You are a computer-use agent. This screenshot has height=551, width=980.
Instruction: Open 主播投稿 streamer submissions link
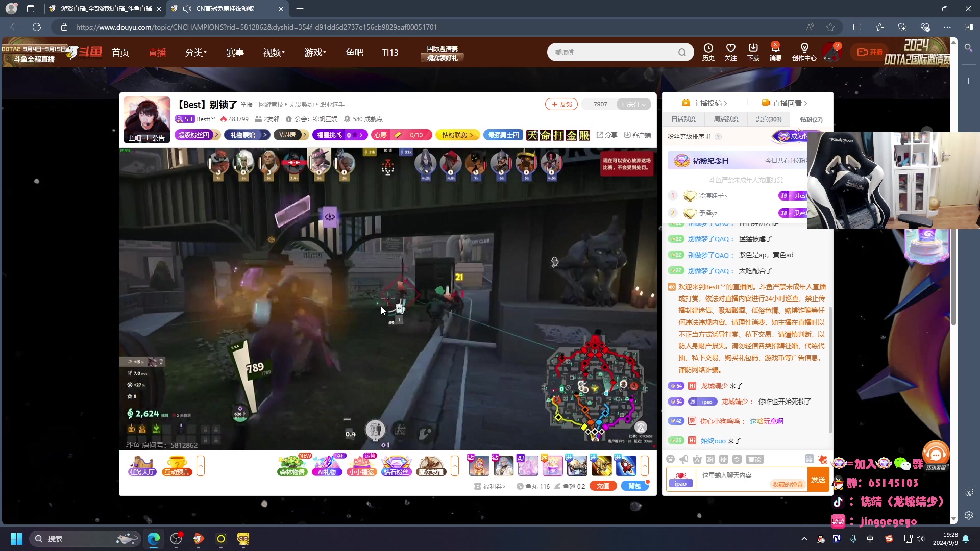[704, 103]
